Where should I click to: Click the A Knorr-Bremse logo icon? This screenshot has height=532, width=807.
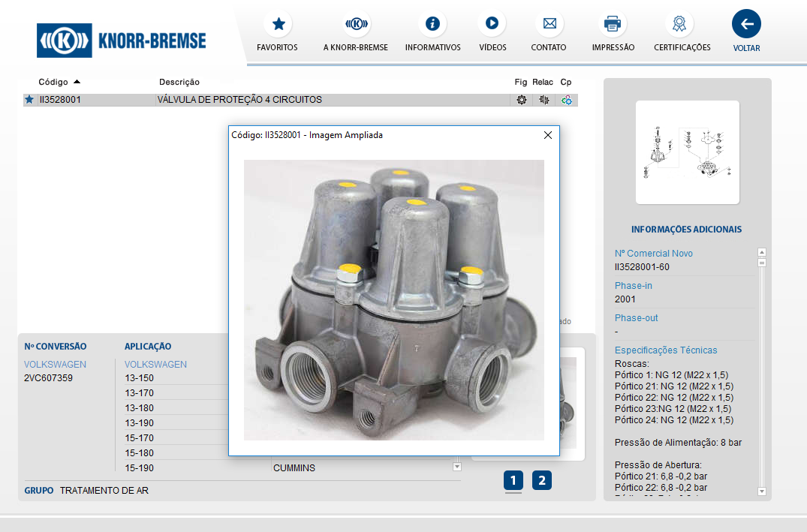356,24
